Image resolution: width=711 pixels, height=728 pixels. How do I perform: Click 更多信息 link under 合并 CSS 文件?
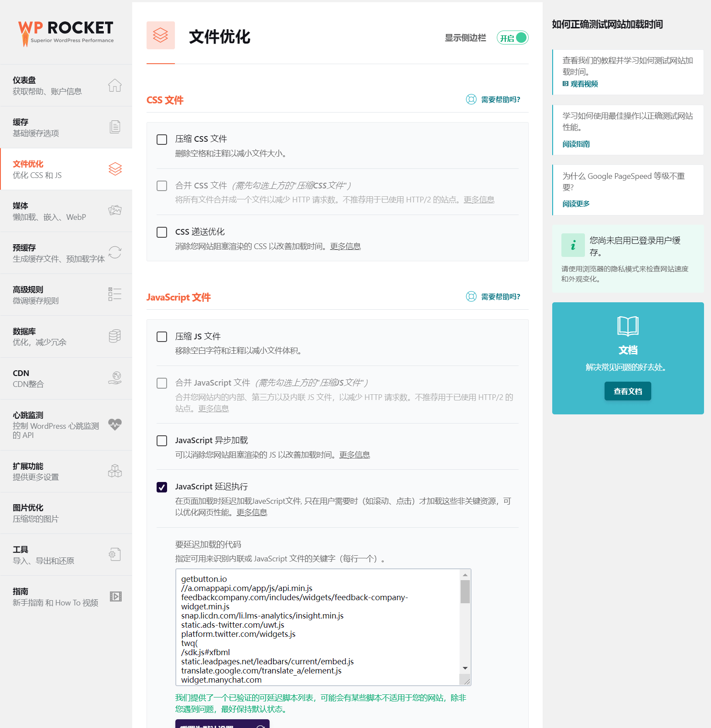(x=479, y=200)
